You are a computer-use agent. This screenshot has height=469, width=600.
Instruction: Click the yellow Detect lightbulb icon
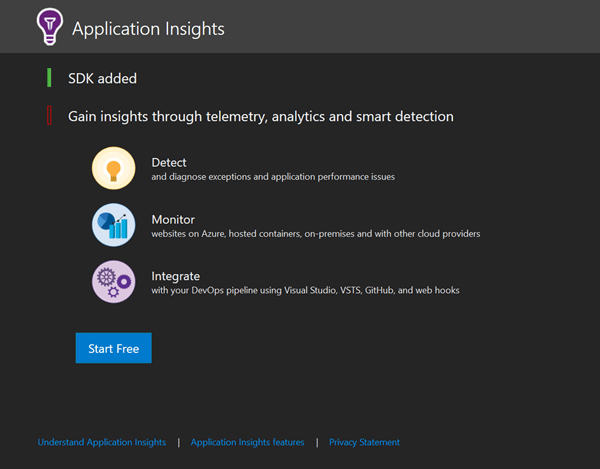pyautogui.click(x=113, y=168)
